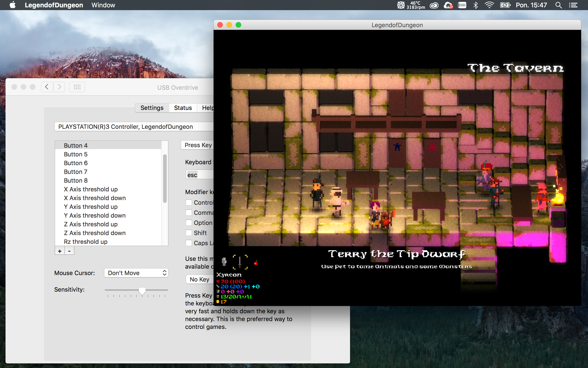588x368 pixels.
Task: Open the Mouse Cursor Don't Move dropdown
Action: [136, 273]
